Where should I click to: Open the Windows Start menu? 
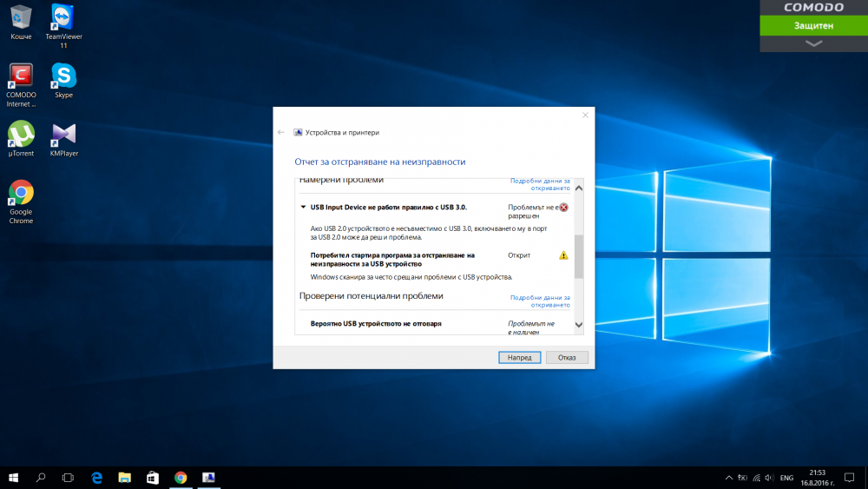(13, 478)
